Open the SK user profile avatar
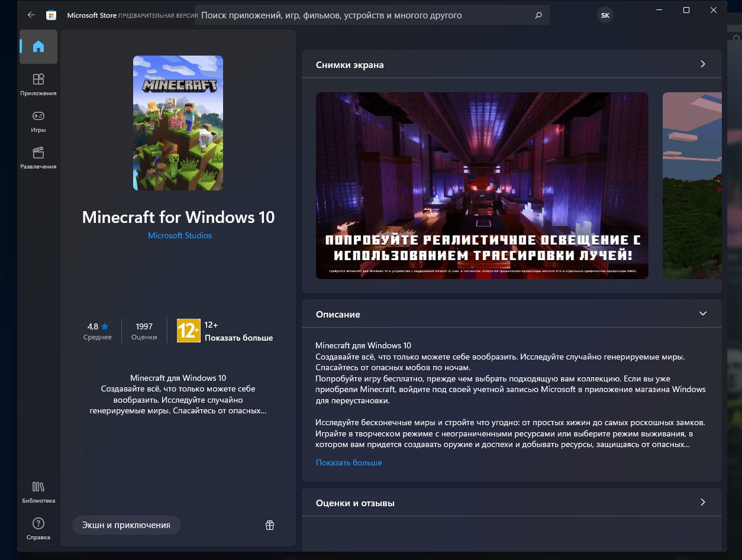The width and height of the screenshot is (742, 560). pos(605,15)
